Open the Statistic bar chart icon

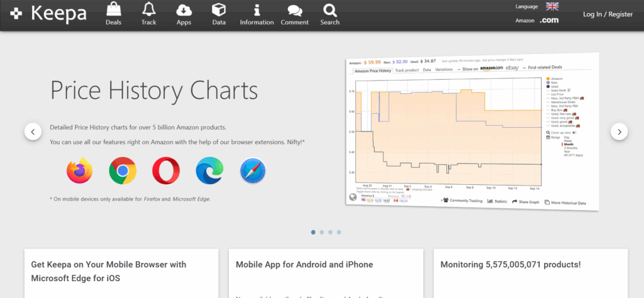pos(490,201)
